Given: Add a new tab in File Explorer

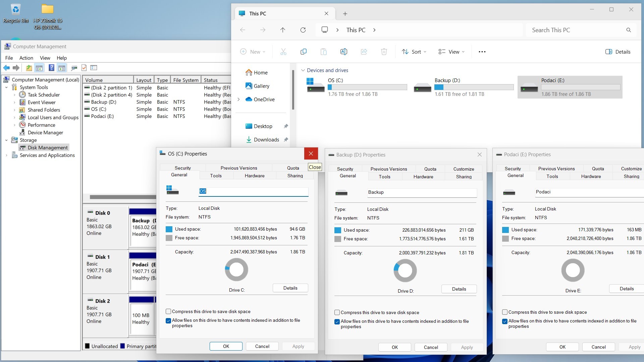Looking at the screenshot, I should tap(345, 14).
